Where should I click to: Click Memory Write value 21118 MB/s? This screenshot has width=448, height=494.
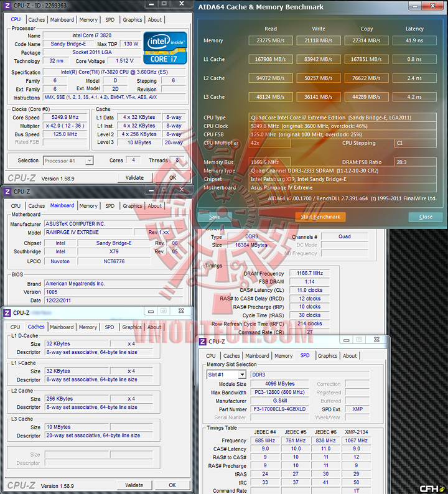pyautogui.click(x=318, y=40)
